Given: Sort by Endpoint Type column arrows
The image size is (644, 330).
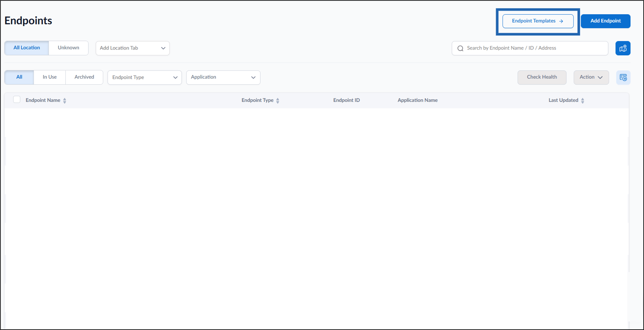Looking at the screenshot, I should [x=278, y=100].
